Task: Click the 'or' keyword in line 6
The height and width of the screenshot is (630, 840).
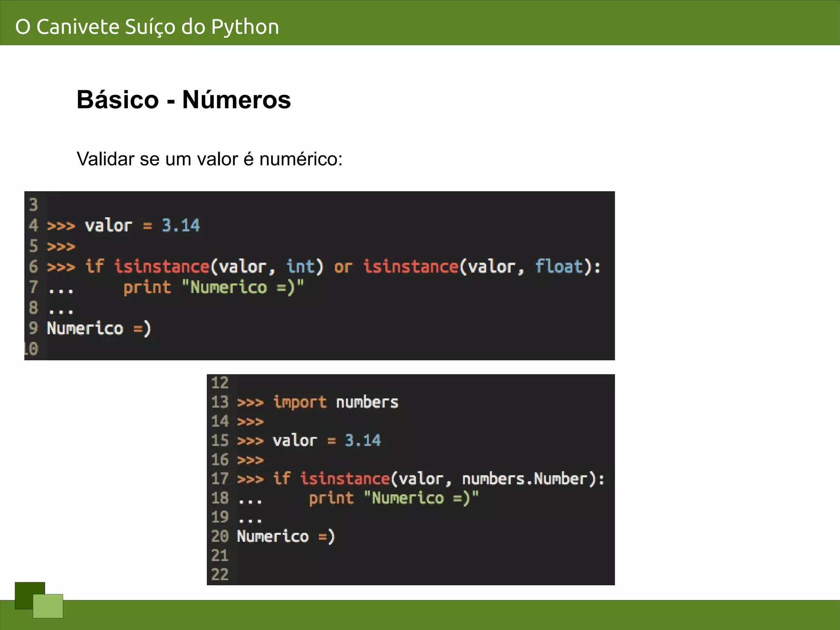Action: [x=343, y=267]
